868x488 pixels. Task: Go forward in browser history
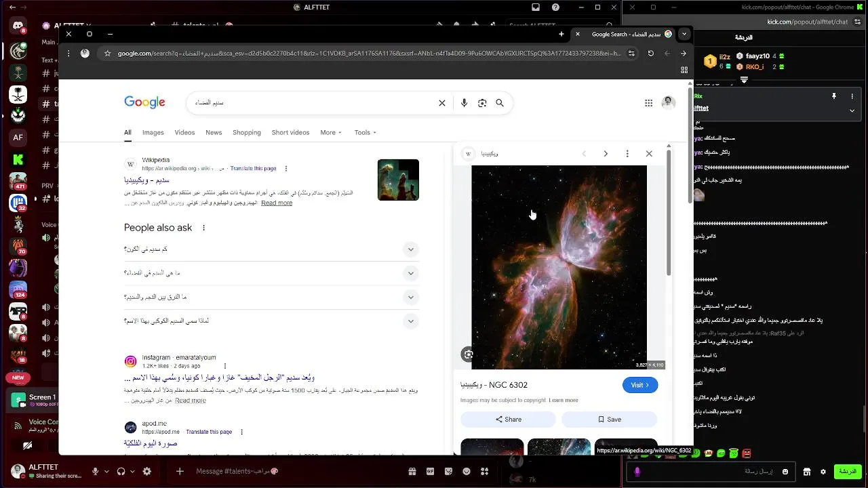pyautogui.click(x=683, y=53)
